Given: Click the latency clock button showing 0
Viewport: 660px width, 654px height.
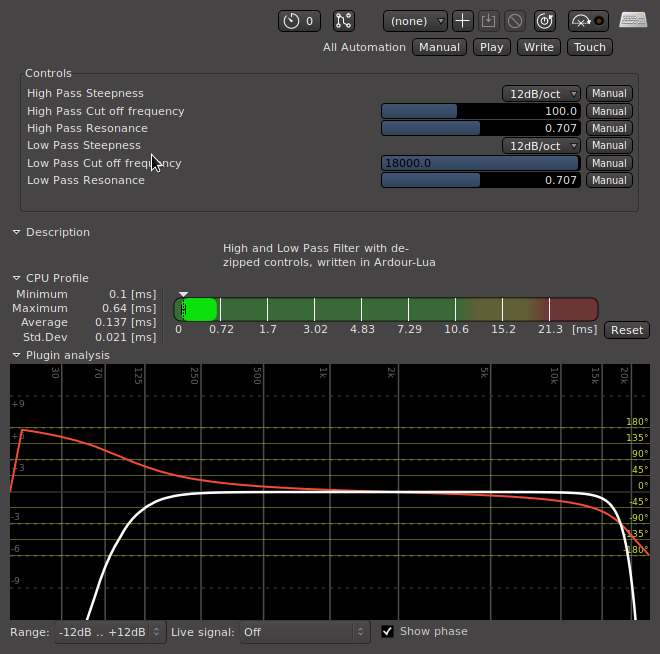Looking at the screenshot, I should tap(299, 21).
